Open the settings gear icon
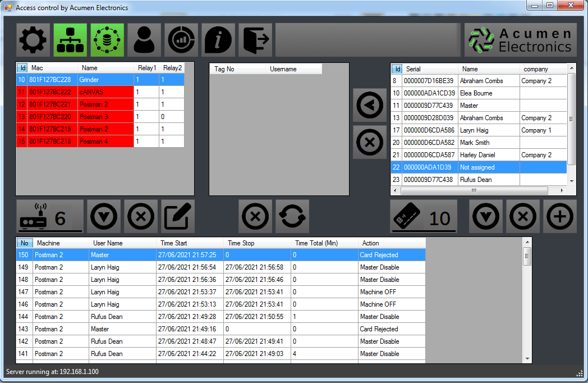This screenshot has height=383, width=588. pos(33,40)
